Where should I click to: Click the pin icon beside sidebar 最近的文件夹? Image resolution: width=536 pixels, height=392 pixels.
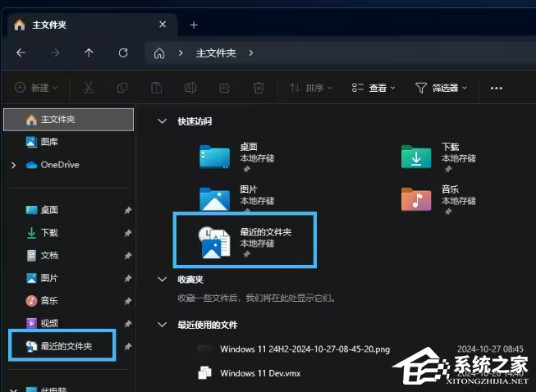127,347
